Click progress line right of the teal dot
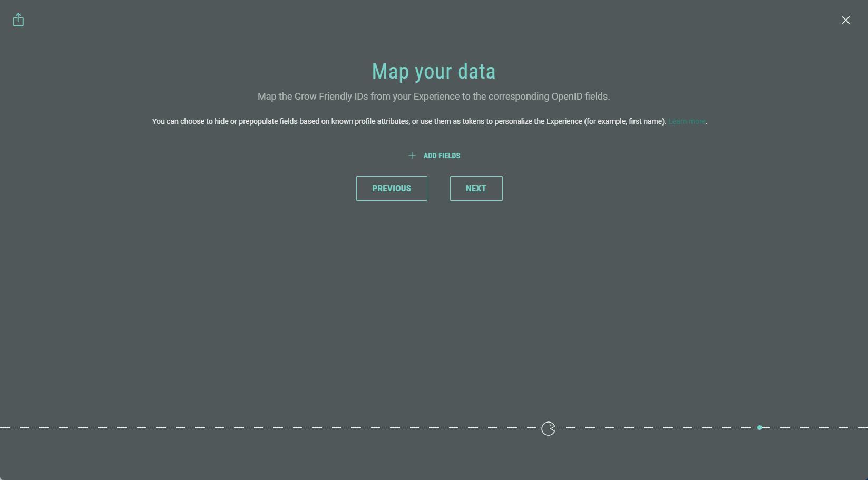 [817, 427]
